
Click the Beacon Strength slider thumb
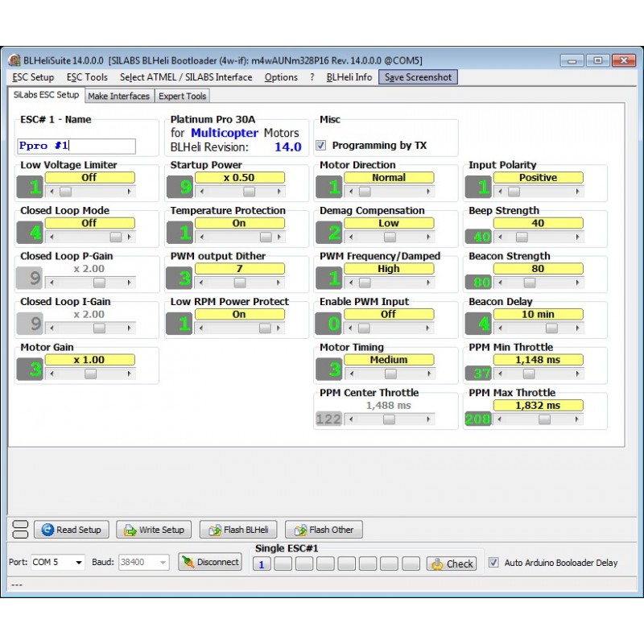click(x=530, y=283)
